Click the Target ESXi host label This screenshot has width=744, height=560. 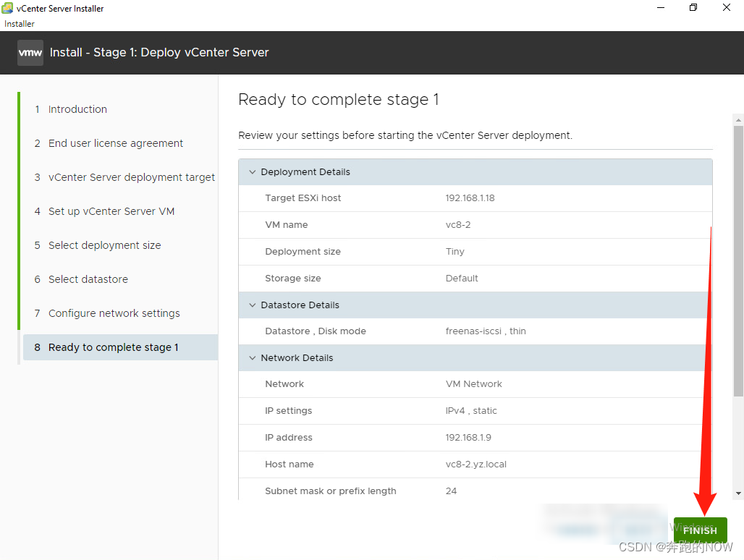pyautogui.click(x=303, y=198)
